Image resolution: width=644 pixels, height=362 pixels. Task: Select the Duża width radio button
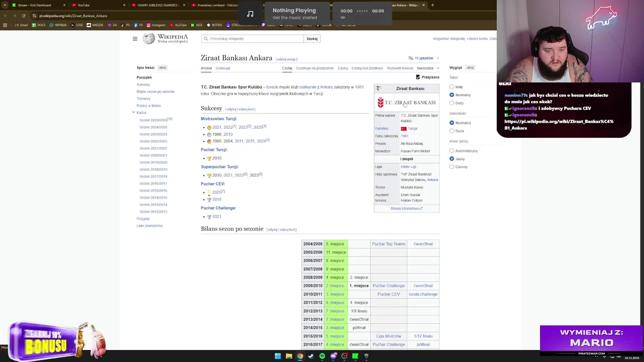pyautogui.click(x=452, y=131)
